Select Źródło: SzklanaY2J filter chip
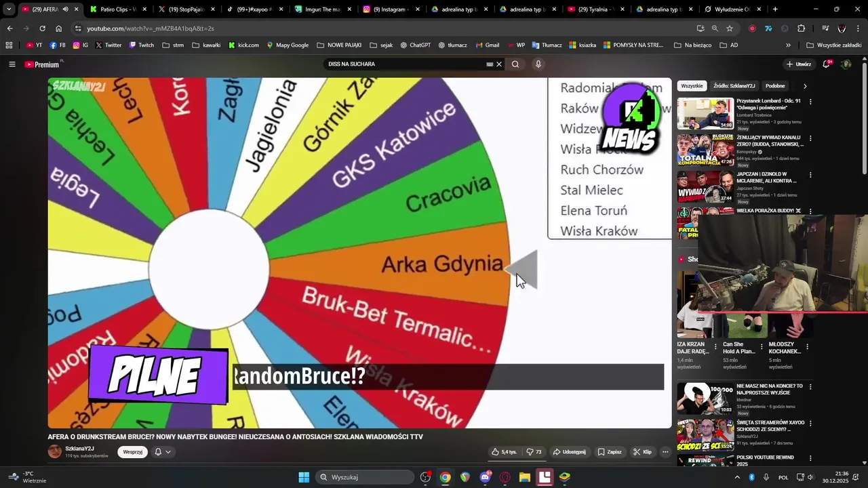This screenshot has width=868, height=488. point(734,86)
